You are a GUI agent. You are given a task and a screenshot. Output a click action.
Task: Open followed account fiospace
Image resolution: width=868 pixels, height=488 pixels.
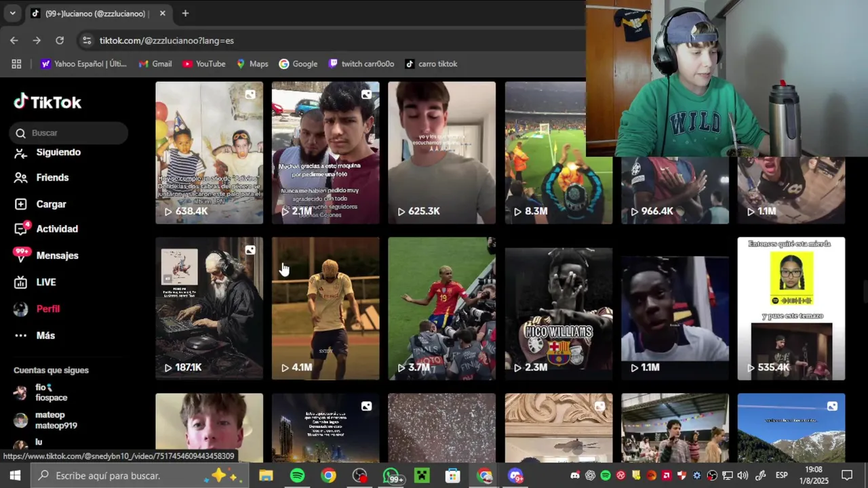[51, 392]
